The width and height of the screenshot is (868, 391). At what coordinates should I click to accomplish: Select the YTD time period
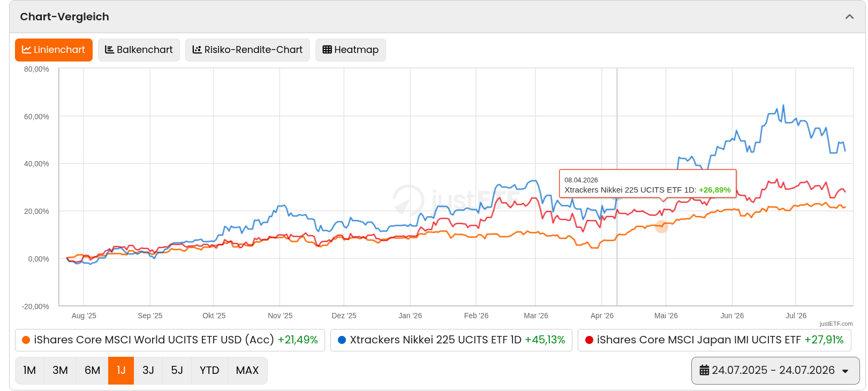pos(209,371)
